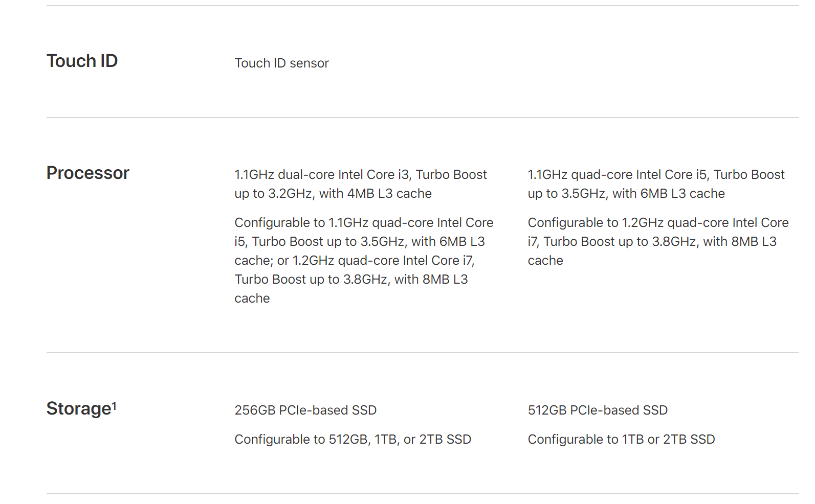Click the '512GB PCIe-based SSD' text
Screen dimensions: 815x504
[598, 410]
